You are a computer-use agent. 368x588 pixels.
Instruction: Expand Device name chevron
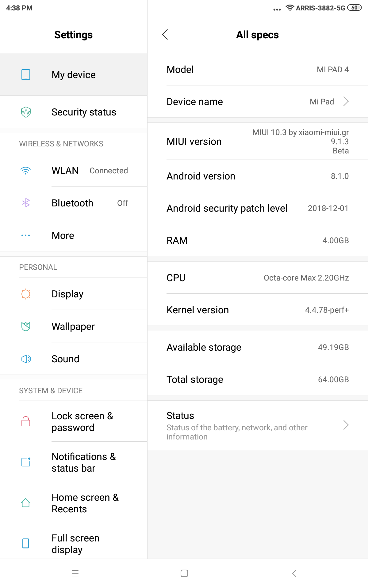coord(346,101)
